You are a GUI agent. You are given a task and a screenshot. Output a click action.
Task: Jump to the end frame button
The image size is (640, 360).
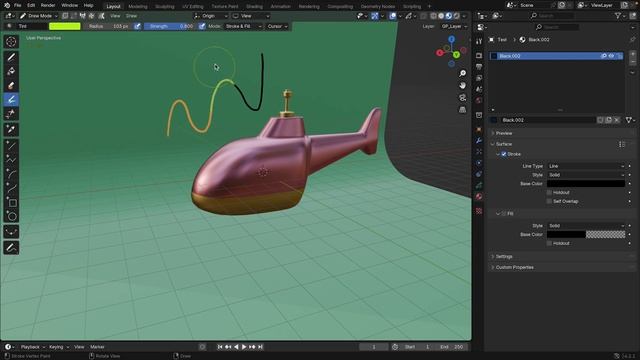(260, 347)
